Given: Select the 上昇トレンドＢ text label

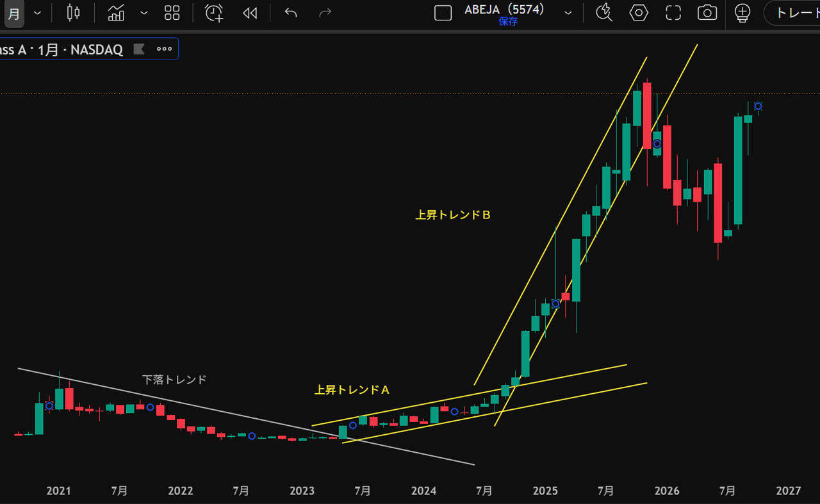Looking at the screenshot, I should (x=453, y=215).
